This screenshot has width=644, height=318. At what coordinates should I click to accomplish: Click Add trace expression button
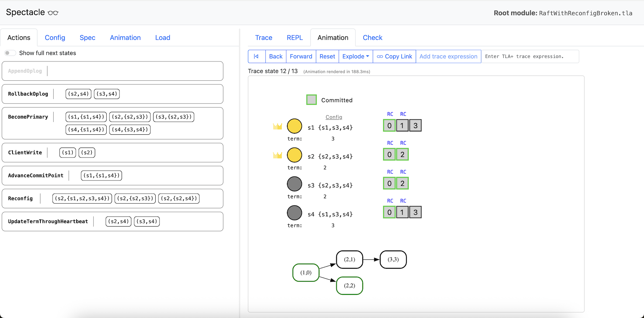pyautogui.click(x=448, y=56)
